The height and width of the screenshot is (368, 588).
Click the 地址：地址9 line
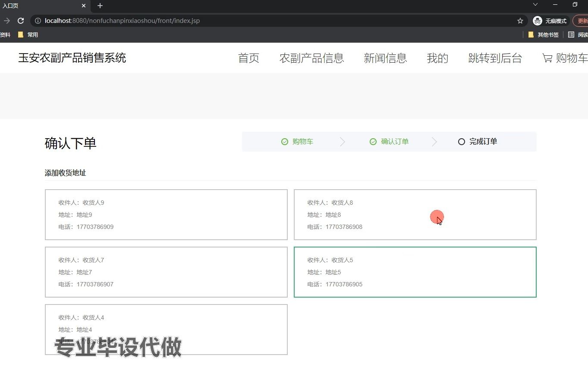click(75, 215)
